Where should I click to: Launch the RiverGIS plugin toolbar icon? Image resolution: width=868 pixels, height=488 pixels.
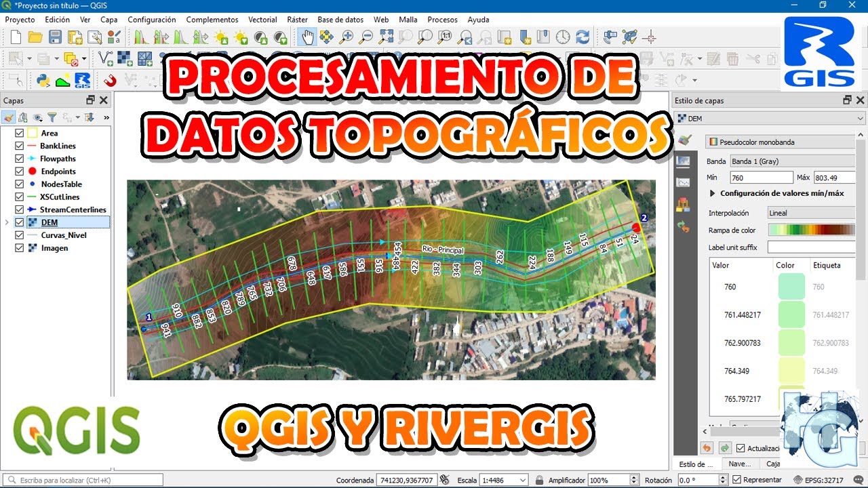pyautogui.click(x=83, y=81)
